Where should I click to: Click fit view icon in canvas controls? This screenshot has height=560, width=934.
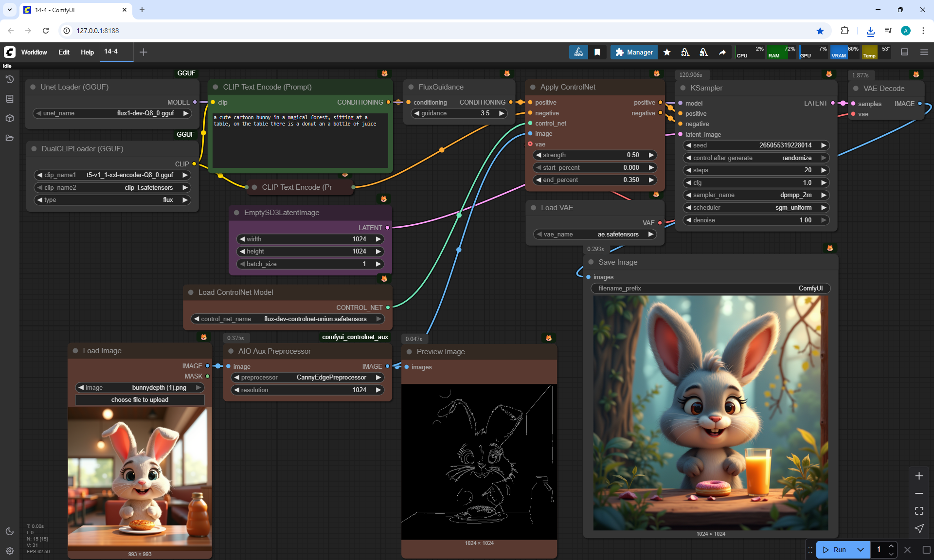tap(919, 511)
